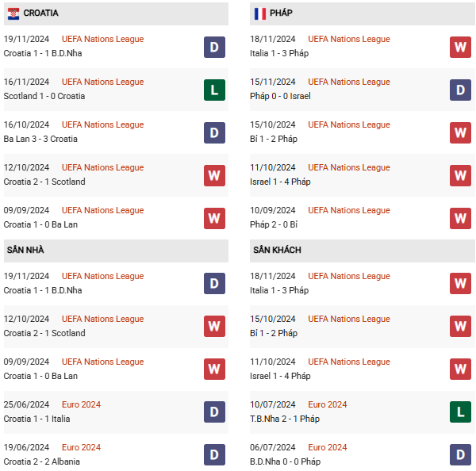Screen dimensions: 476x471
Task: Select the Croatia 2-1 Scotland result in top list
Action: (x=44, y=182)
